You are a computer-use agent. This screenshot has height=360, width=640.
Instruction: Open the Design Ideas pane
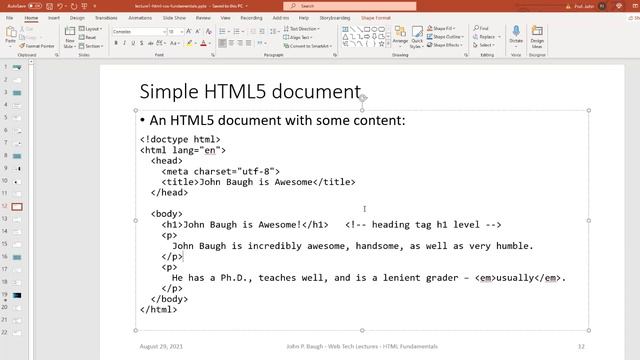coord(537,37)
